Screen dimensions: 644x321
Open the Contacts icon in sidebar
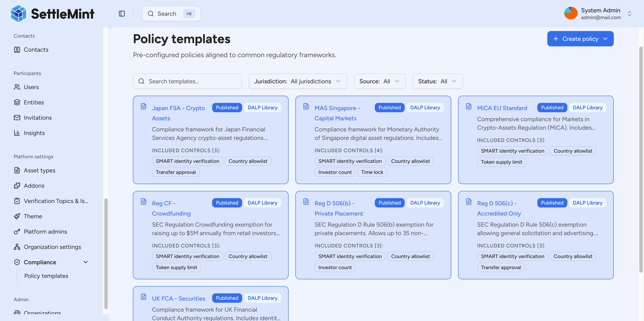[x=17, y=50]
